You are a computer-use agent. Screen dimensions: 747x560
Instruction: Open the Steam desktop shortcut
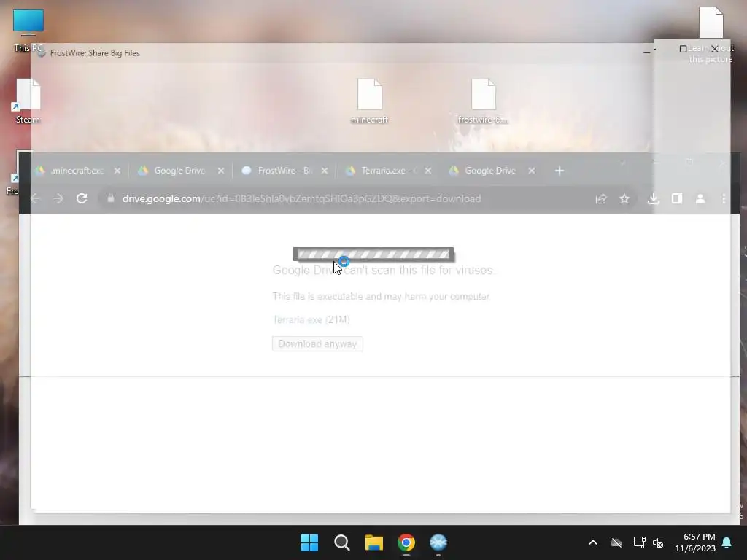point(28,101)
